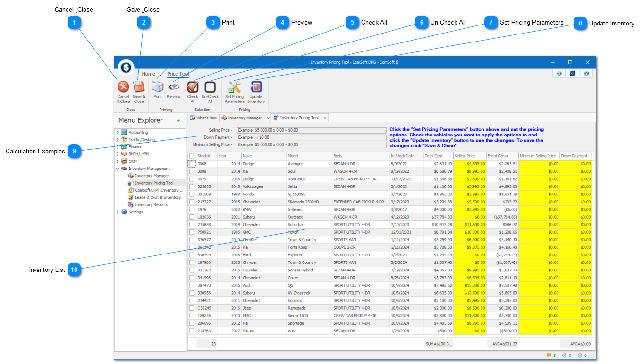Open ComSoft LHPH Inventory tree item
642x364 pixels.
(x=155, y=190)
